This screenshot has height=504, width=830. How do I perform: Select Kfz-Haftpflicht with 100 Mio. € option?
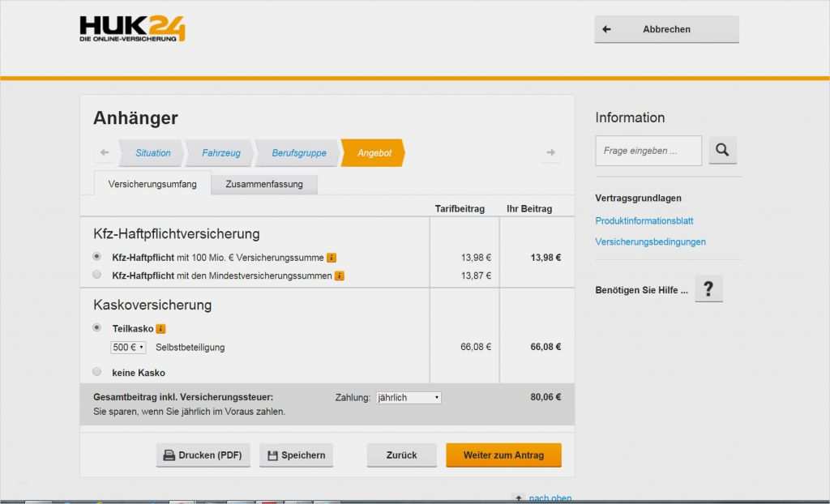click(97, 257)
